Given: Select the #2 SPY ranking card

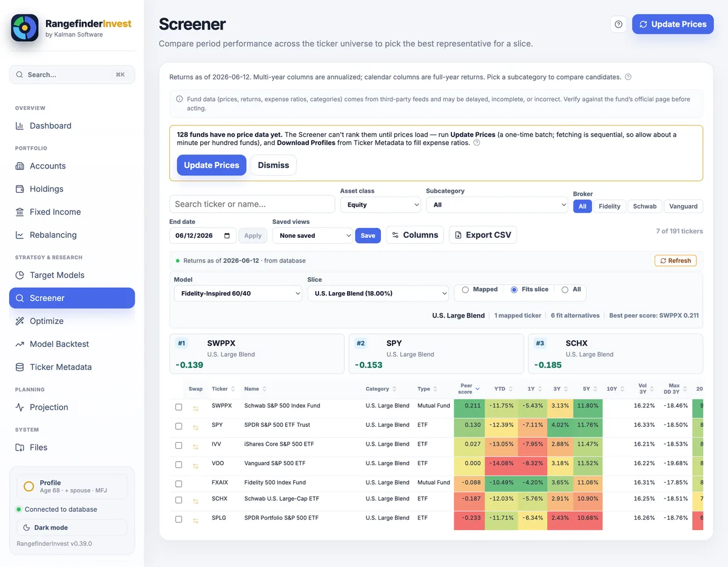Looking at the screenshot, I should 436,354.
